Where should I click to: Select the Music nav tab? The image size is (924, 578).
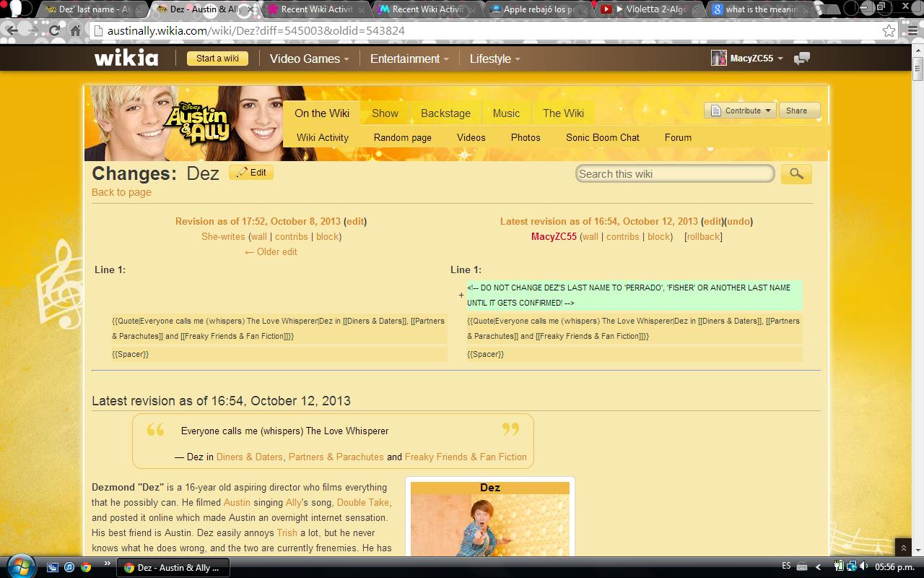pyautogui.click(x=506, y=113)
